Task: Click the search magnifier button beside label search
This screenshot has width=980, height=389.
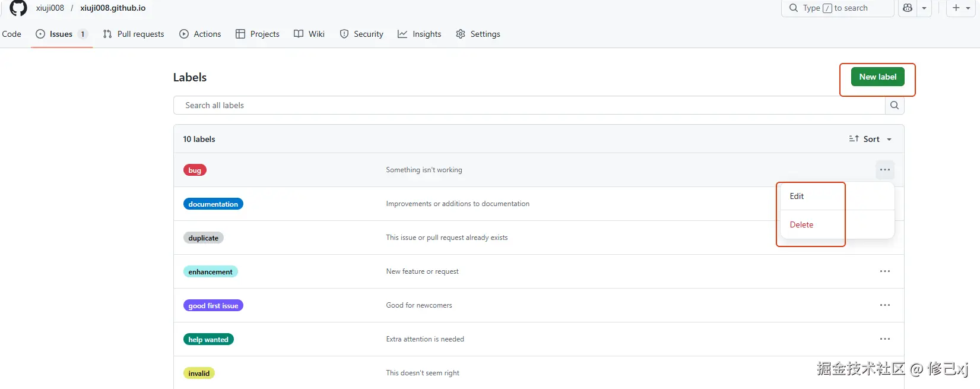Action: point(895,105)
